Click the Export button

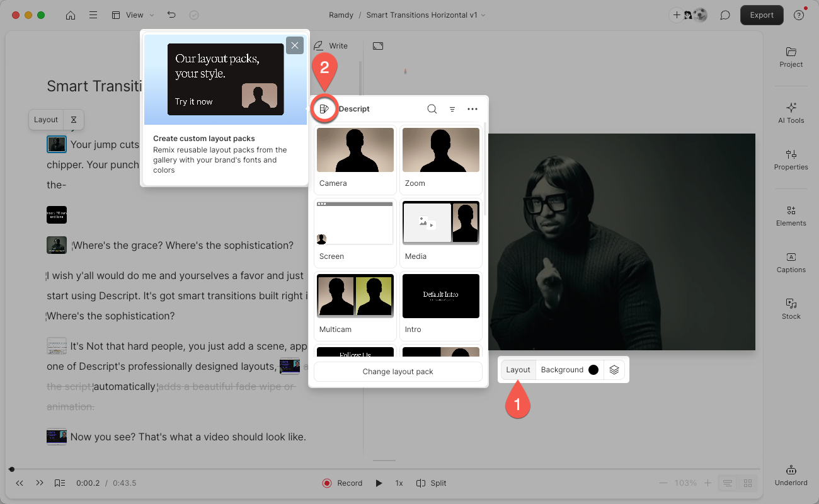(762, 15)
